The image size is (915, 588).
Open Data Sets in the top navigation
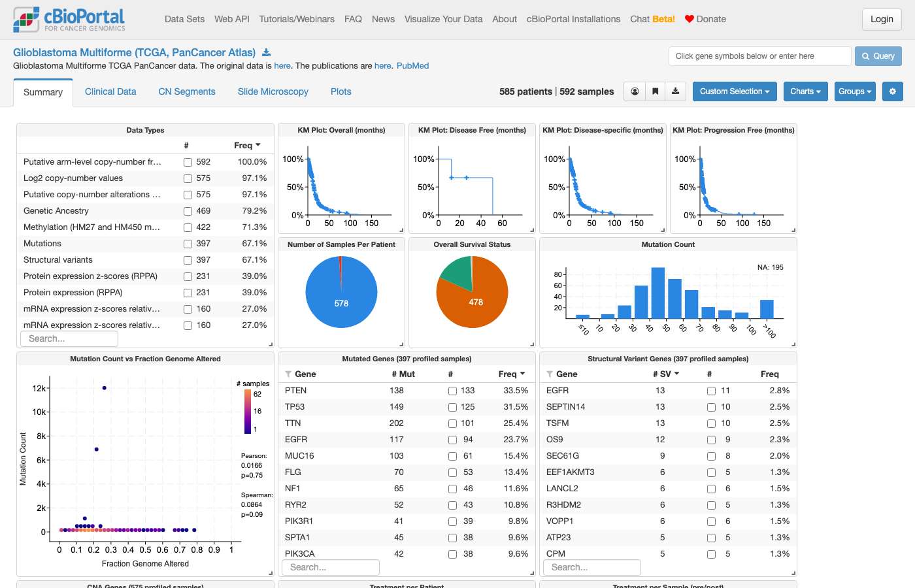pyautogui.click(x=184, y=19)
